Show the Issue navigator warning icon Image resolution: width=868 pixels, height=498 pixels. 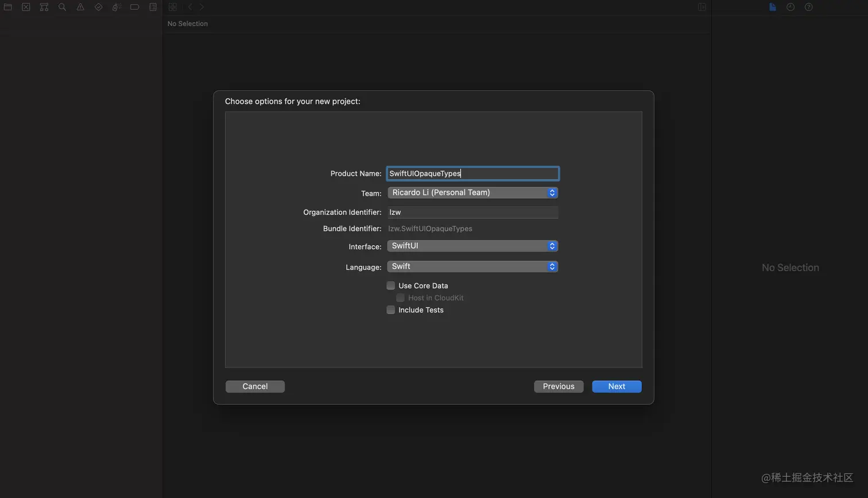[80, 7]
